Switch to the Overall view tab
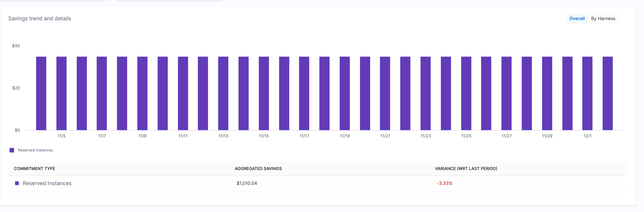 577,19
